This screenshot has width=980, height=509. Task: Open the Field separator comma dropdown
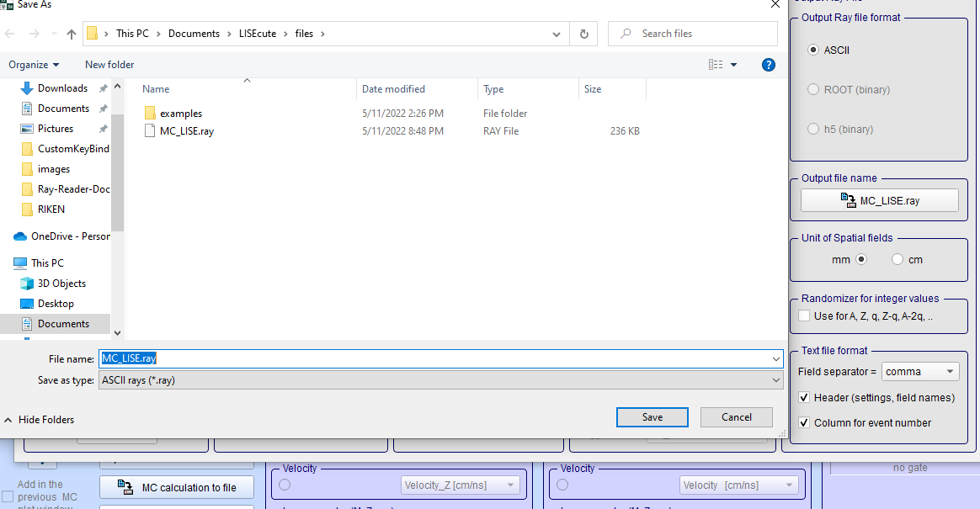tap(921, 372)
